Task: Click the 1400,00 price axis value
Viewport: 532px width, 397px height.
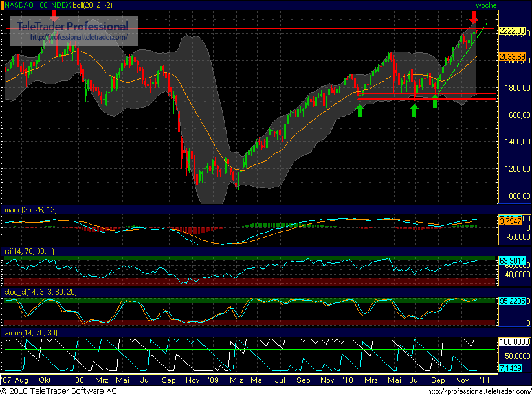Action: coord(517,142)
